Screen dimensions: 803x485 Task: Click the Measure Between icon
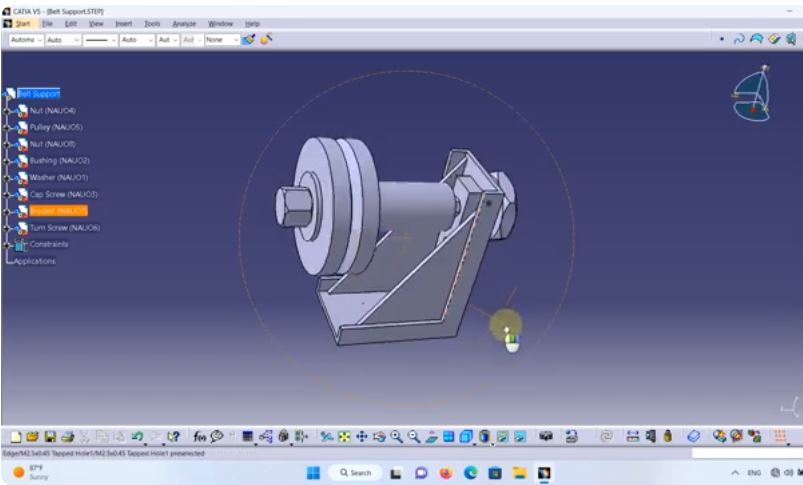coord(632,436)
